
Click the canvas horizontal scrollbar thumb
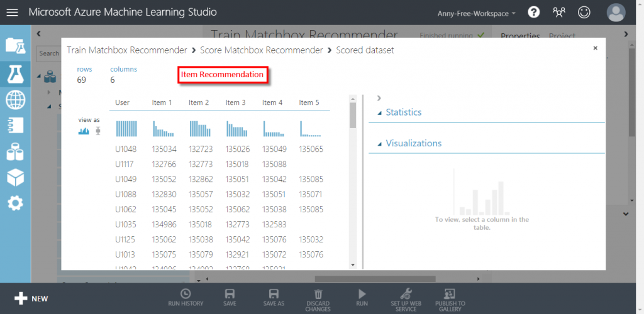pyautogui.click(x=375, y=279)
